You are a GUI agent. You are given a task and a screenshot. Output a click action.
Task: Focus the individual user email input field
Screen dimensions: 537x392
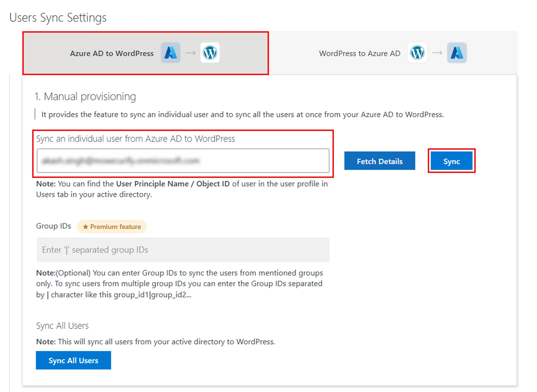(183, 161)
